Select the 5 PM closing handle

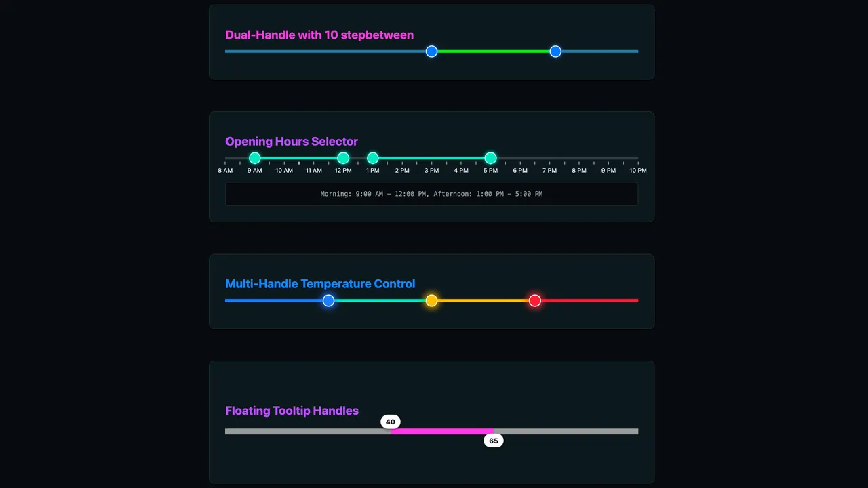491,157
